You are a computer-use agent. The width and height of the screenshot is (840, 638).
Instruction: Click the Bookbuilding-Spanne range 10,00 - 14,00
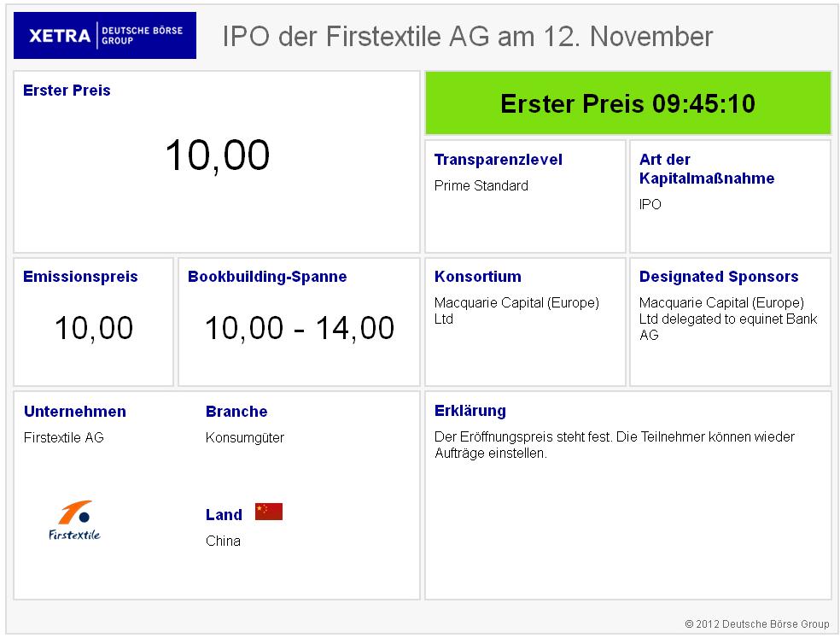tap(299, 328)
